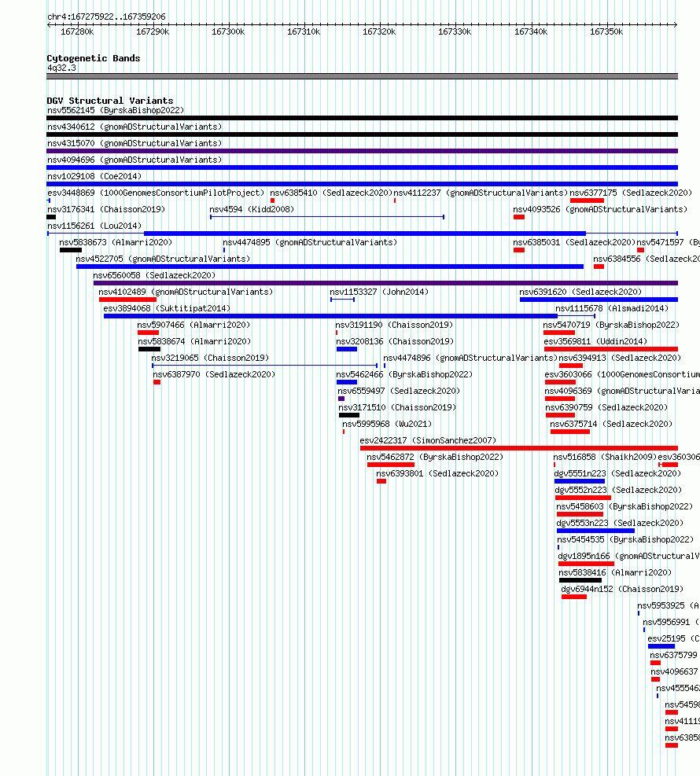Select nsv5907466 (Almarri2020) label
The height and width of the screenshot is (776, 700).
coord(193,325)
